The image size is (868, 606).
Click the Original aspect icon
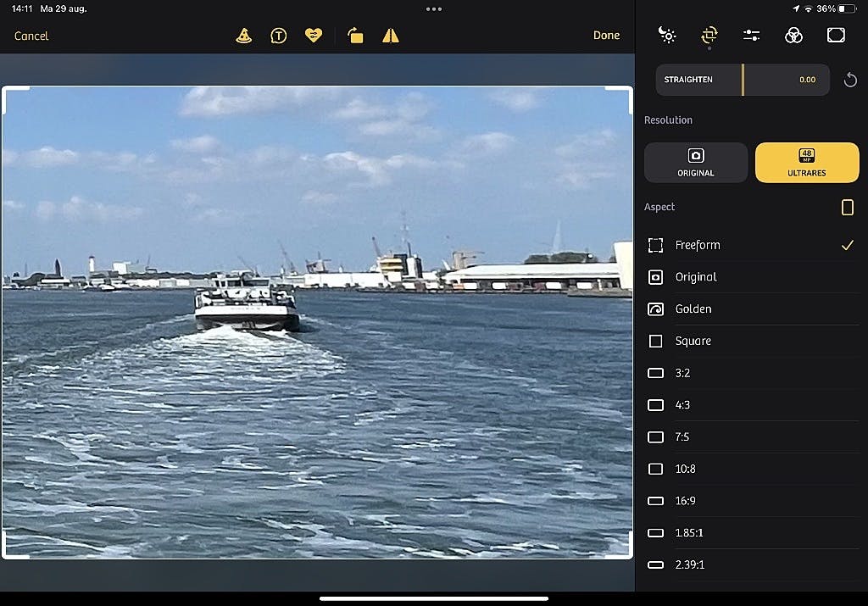655,277
